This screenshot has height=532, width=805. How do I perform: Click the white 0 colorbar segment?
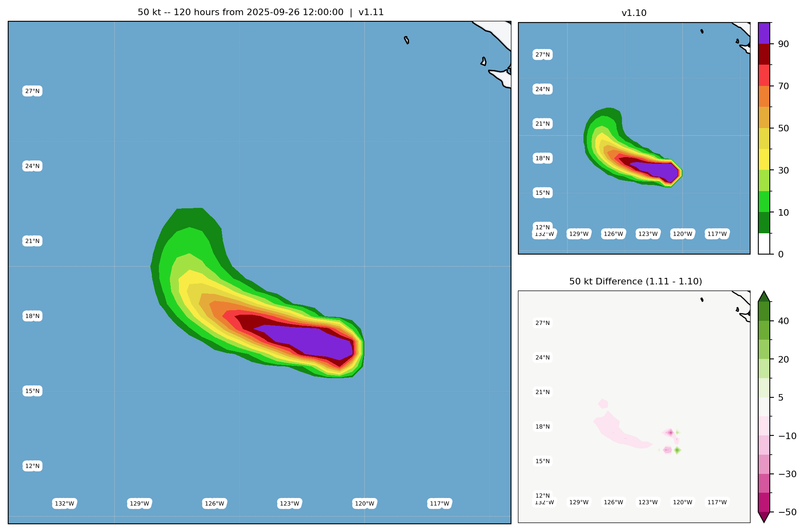coord(764,243)
